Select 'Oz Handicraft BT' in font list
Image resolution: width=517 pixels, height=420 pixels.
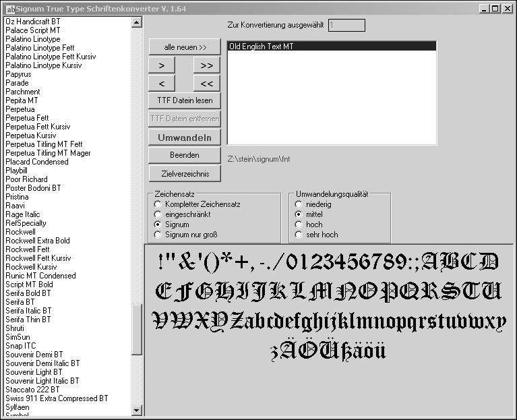pyautogui.click(x=33, y=22)
